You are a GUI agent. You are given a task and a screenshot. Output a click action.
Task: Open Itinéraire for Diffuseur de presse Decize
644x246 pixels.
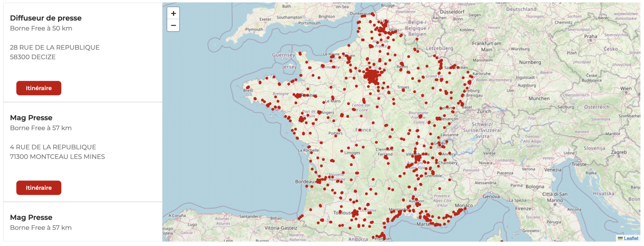[39, 88]
